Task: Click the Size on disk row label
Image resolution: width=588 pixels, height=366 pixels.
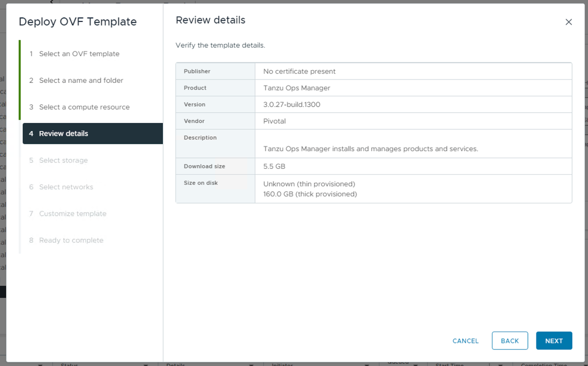Action: coord(201,183)
